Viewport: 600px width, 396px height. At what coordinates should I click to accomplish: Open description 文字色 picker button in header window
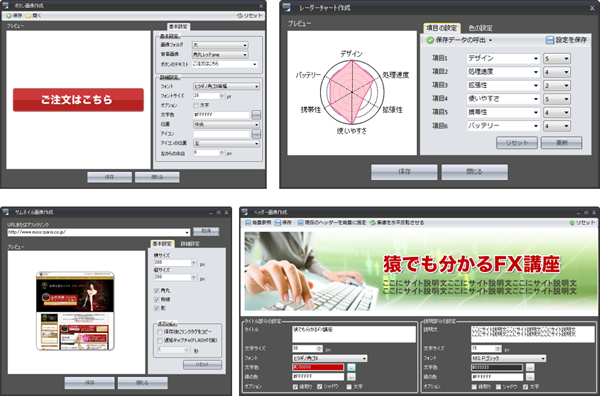530,367
